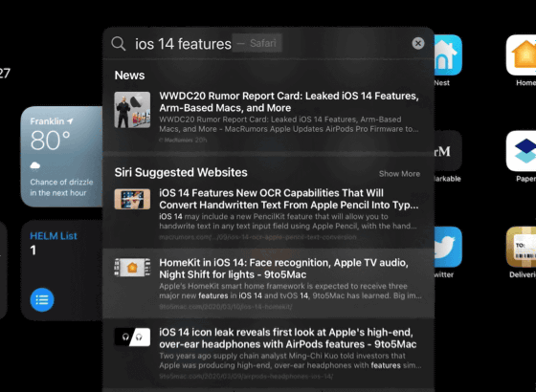Screen dimensions: 536x392
Task: Click the WWDC20 news description snippet
Action: [x=289, y=124]
